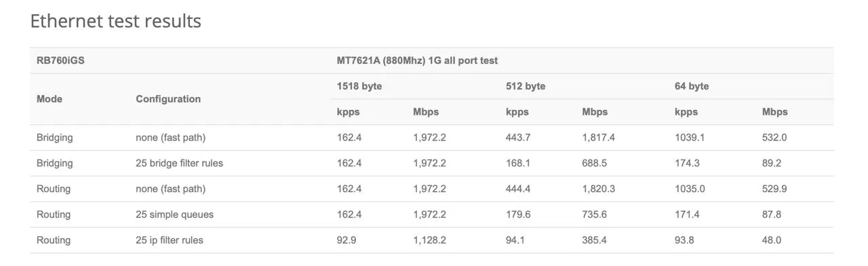Click the 25 simple queues configuration cell
Screen dimensions: 868x266
point(175,214)
